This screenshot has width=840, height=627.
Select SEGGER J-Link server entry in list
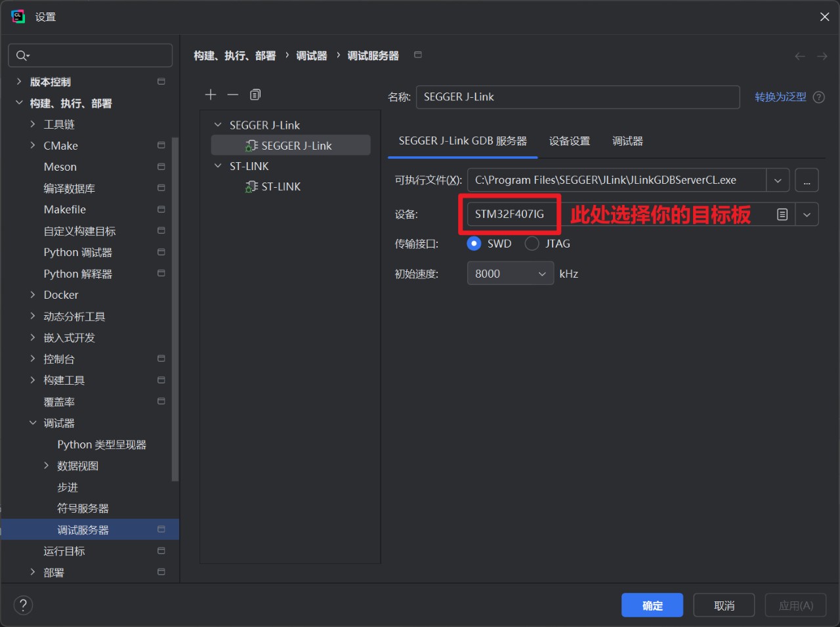(291, 146)
